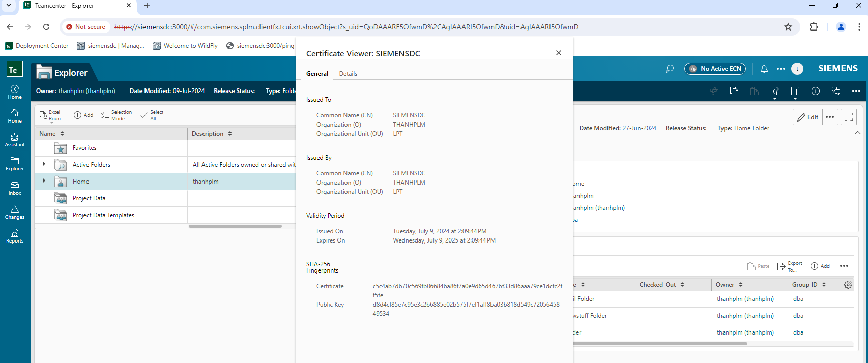Open more options next to the bell

[781, 69]
